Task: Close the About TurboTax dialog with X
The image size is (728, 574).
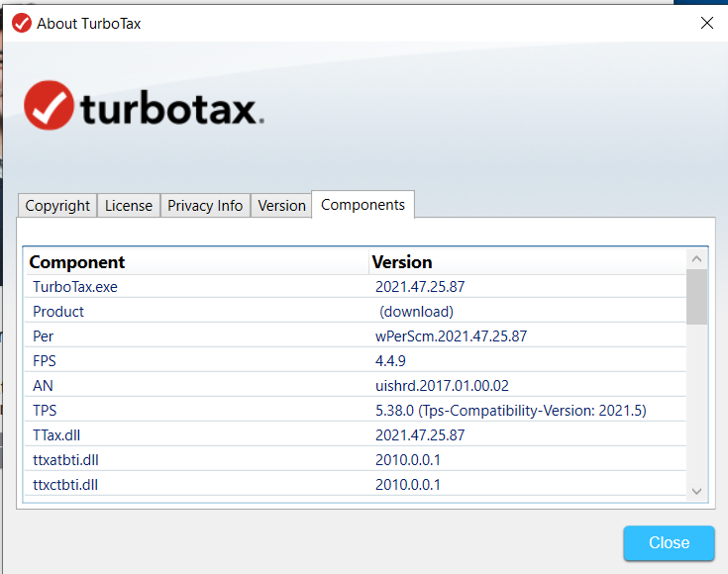Action: tap(706, 23)
